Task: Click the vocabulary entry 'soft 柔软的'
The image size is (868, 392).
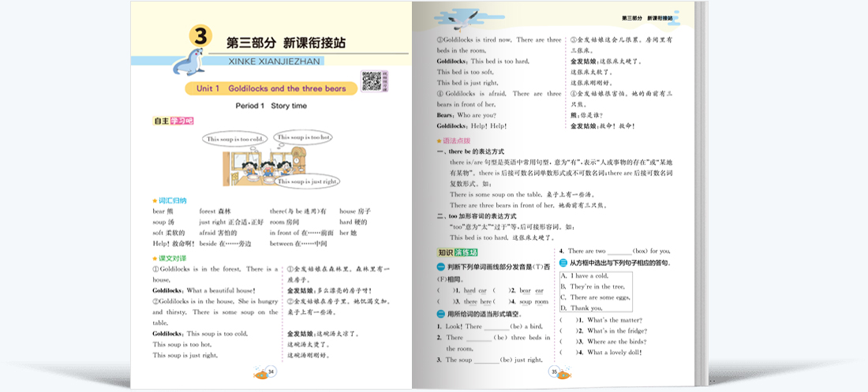Action: (168, 233)
